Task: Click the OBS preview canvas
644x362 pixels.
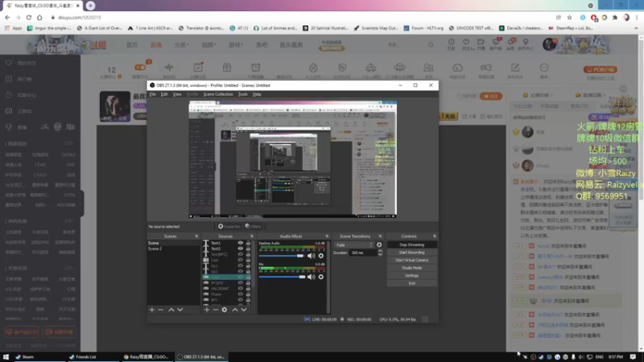Action: pos(292,158)
